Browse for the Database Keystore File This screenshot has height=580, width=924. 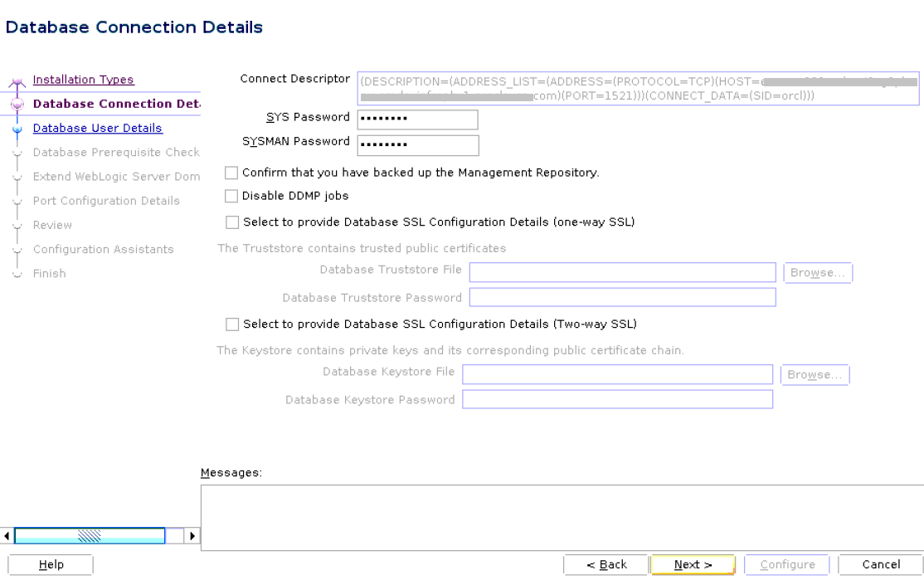click(x=815, y=374)
